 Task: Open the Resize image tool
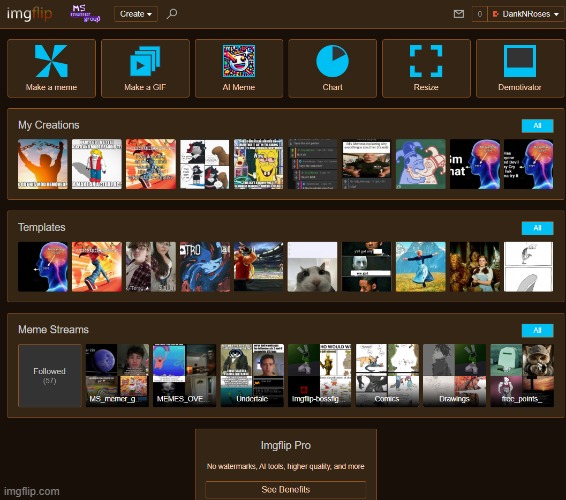(x=426, y=68)
